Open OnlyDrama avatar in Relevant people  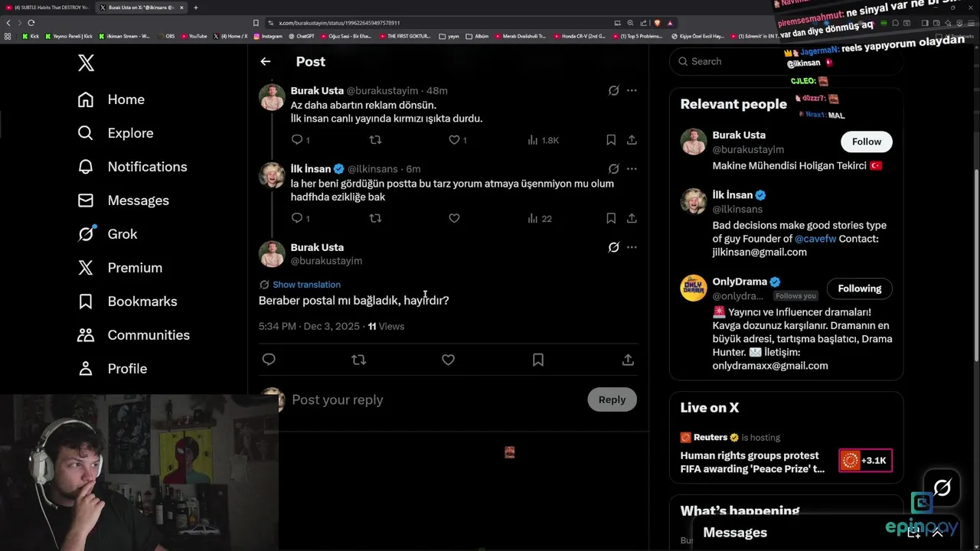point(694,289)
